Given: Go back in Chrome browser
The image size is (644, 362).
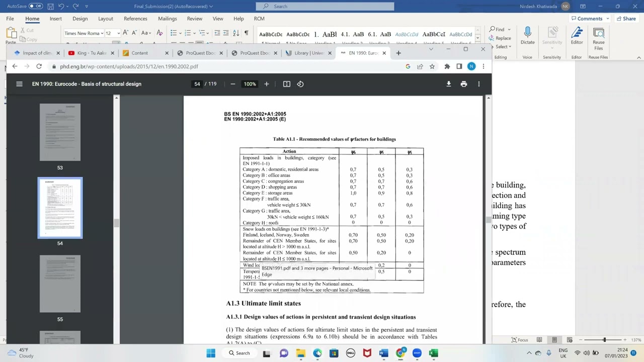Looking at the screenshot, I should pyautogui.click(x=15, y=66).
